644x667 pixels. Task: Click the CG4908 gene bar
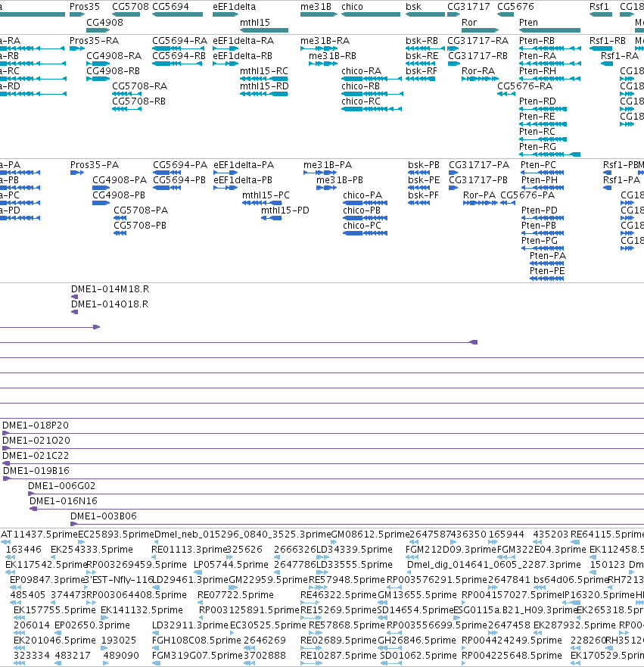98,30
